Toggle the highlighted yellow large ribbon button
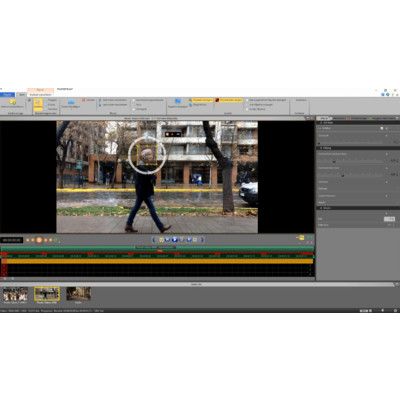Viewport: 400px width, 400px height. (38, 105)
